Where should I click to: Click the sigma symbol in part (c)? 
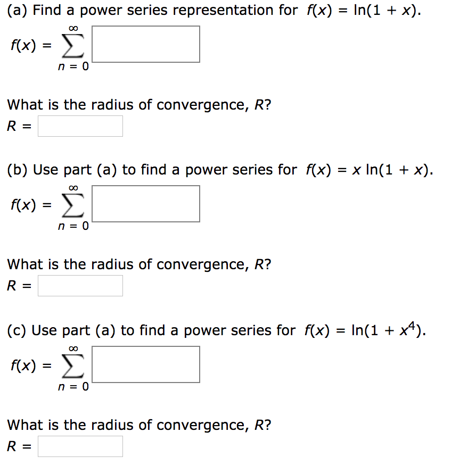pyautogui.click(x=74, y=367)
